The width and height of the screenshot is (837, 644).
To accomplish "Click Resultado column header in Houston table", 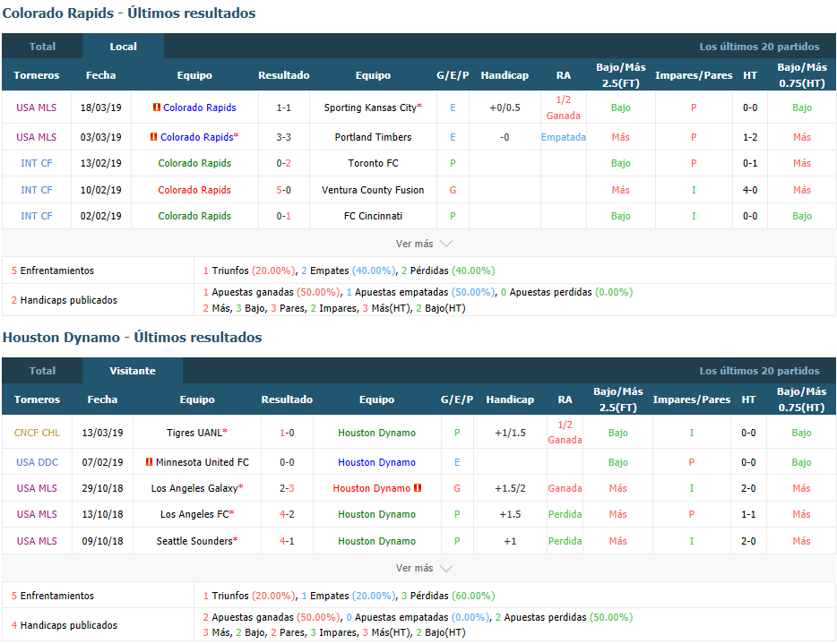I will [x=287, y=399].
